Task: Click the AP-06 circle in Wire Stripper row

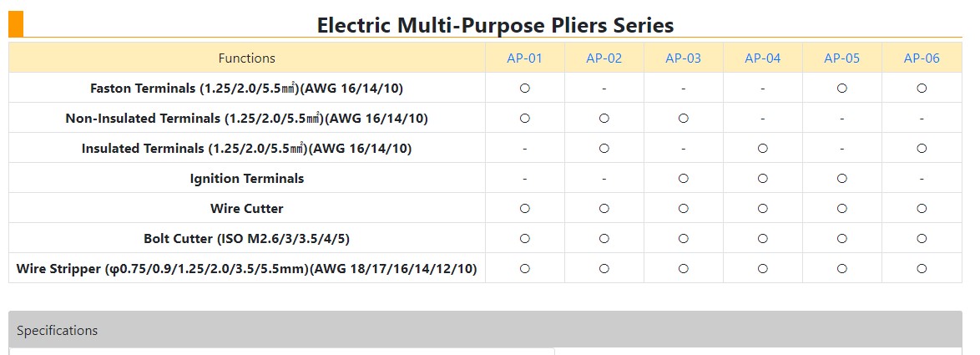Action: 922,269
